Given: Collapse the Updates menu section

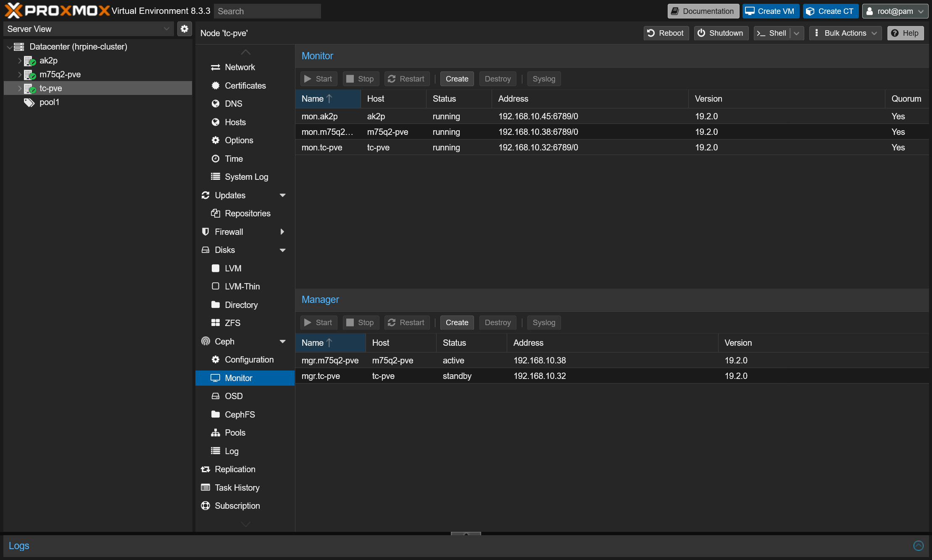Looking at the screenshot, I should click(283, 195).
